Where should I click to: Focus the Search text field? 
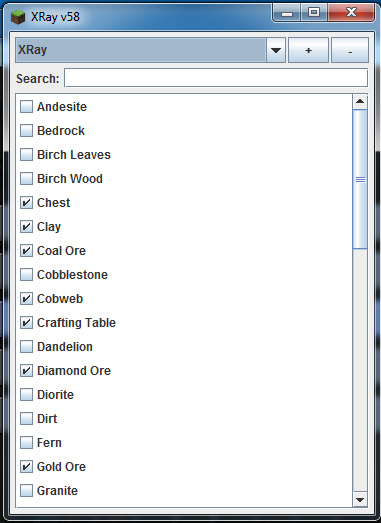point(216,78)
